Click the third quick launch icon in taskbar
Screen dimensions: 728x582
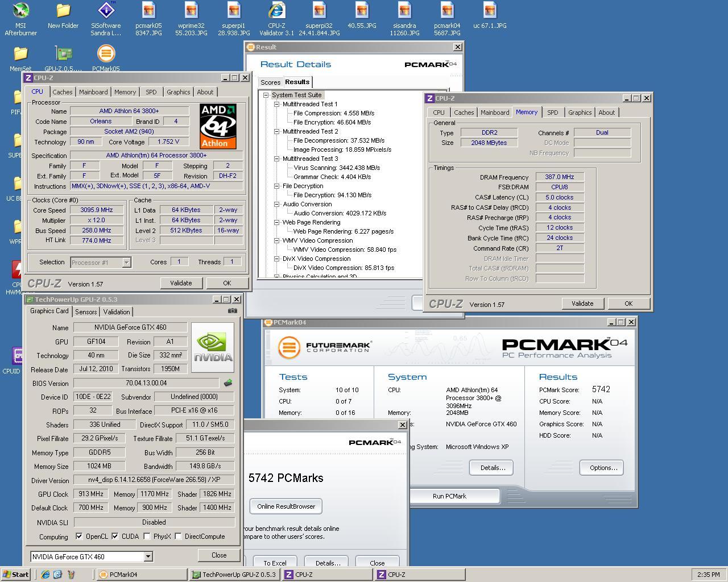point(71,575)
